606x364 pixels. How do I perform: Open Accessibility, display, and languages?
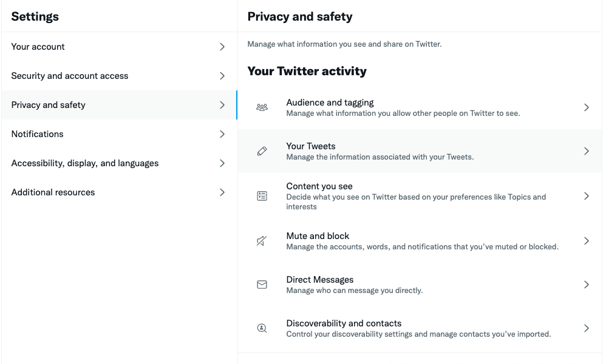[119, 163]
